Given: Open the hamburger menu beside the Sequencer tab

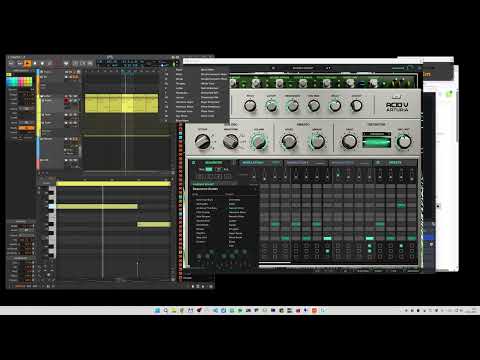Looking at the screenshot, I should tap(194, 163).
